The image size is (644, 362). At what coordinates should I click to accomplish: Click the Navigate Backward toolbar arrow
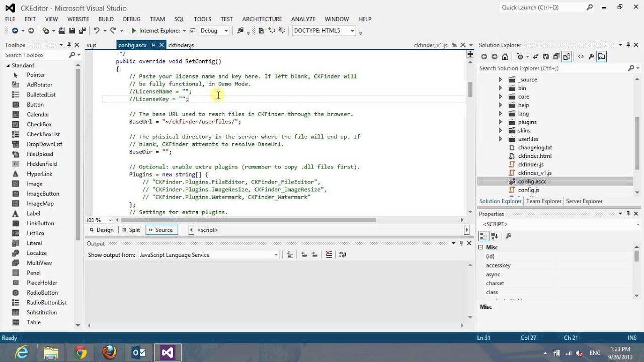tap(15, 31)
